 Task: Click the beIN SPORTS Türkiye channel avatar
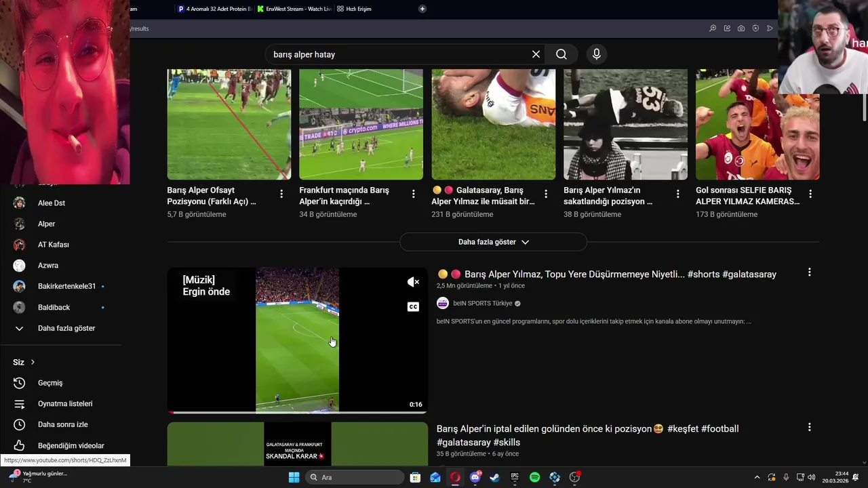click(443, 303)
